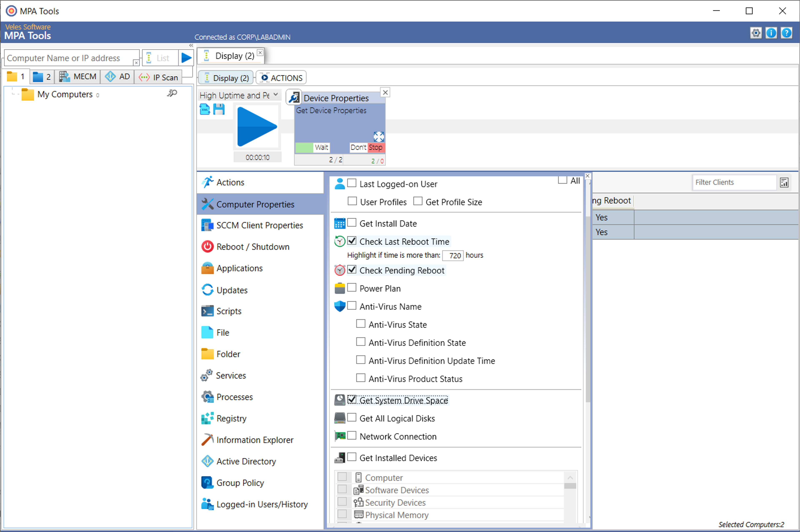Viewport: 800px width, 532px height.
Task: Click the Logged-in Users/History icon
Action: pos(207,504)
